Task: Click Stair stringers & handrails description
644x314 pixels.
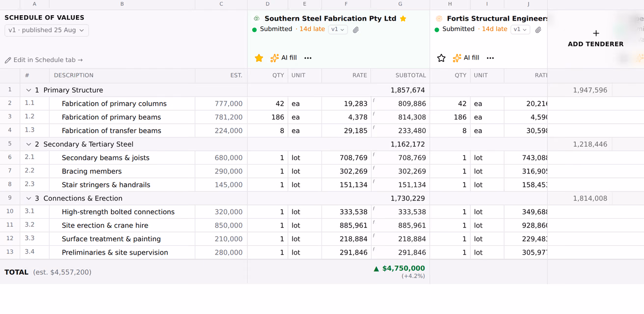Action: (x=106, y=185)
